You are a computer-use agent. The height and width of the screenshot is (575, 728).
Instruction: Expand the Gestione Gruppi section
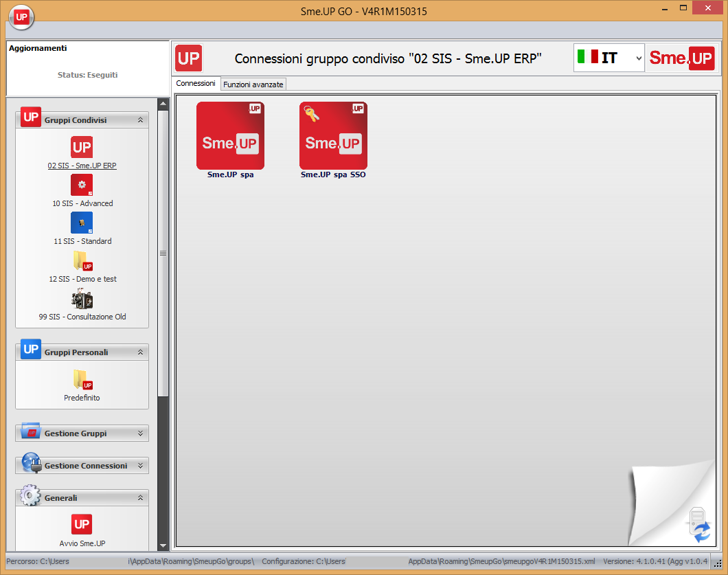click(x=140, y=433)
